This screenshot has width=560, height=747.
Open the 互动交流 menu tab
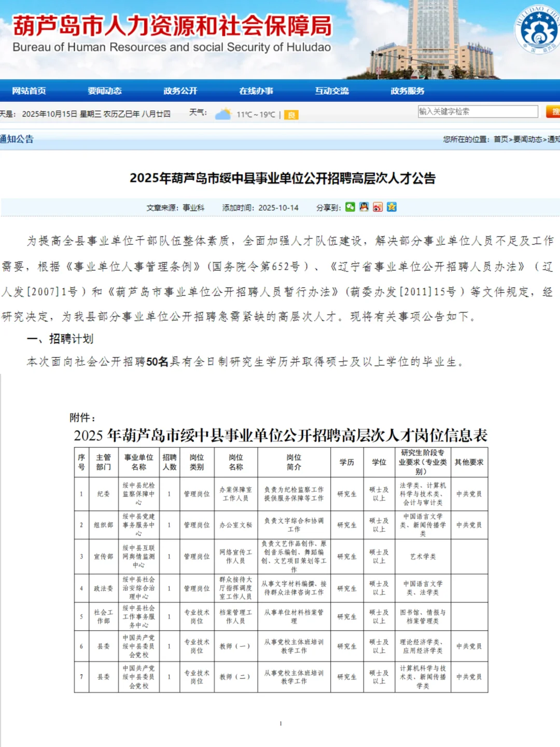(x=332, y=91)
